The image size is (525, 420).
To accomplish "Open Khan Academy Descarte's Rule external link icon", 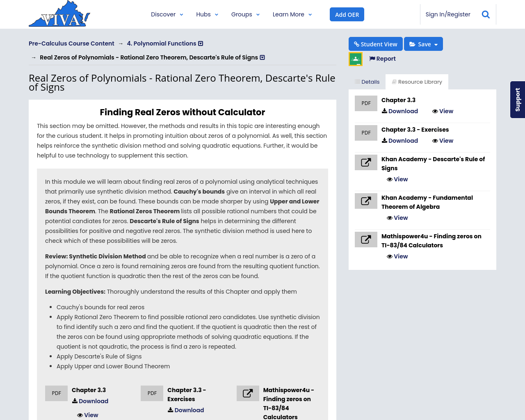I will point(366,162).
